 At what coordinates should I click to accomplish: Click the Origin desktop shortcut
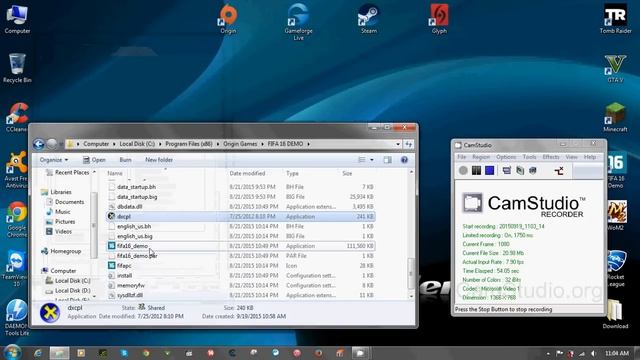228,19
